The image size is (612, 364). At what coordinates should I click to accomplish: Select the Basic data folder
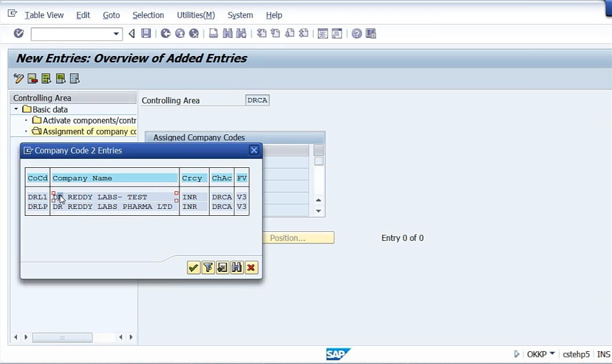(45, 109)
